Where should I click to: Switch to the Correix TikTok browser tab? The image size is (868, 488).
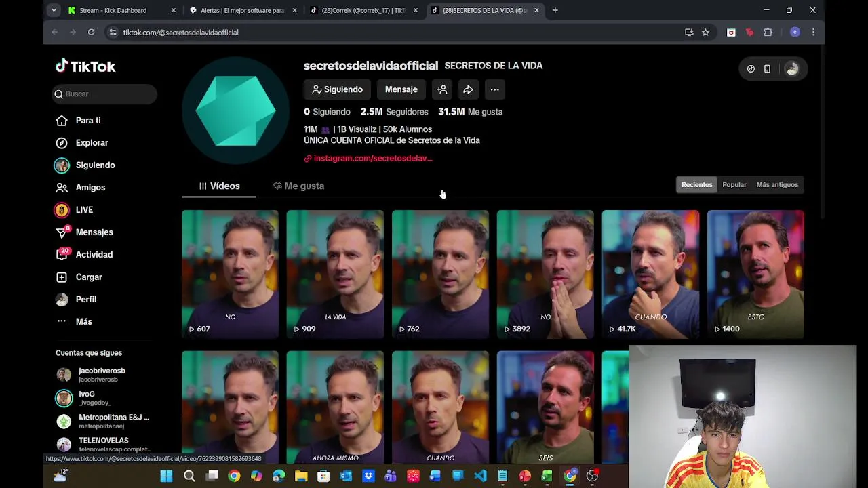(363, 10)
